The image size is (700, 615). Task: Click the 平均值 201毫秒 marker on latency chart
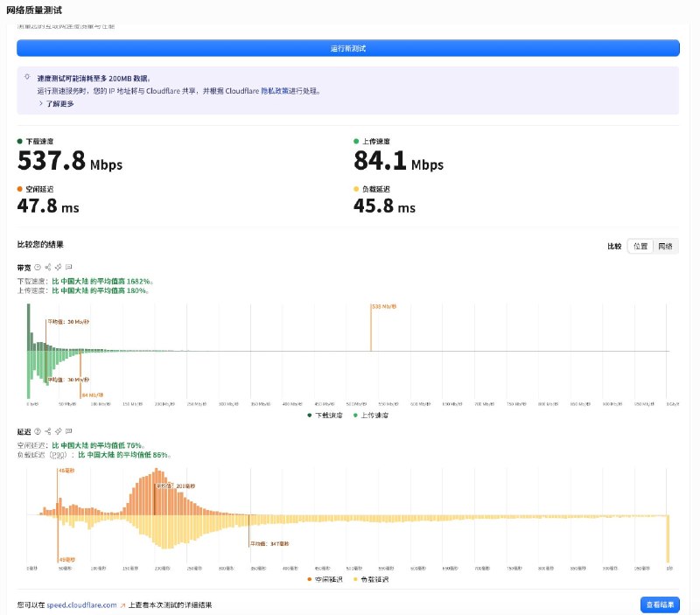176,486
